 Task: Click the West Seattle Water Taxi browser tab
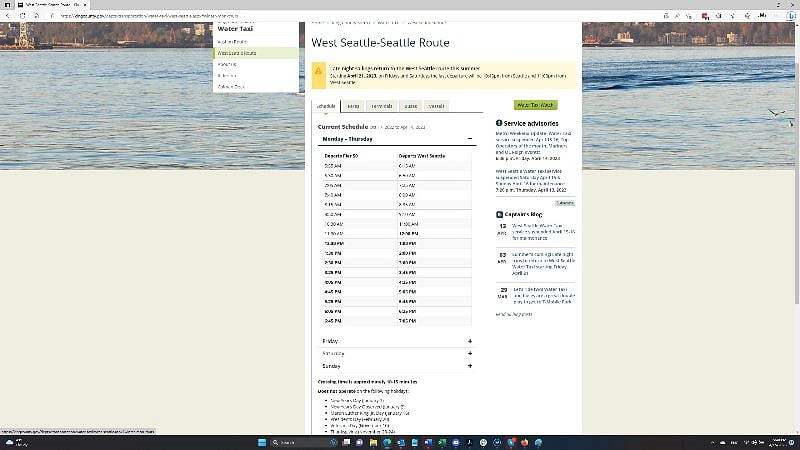click(51, 5)
